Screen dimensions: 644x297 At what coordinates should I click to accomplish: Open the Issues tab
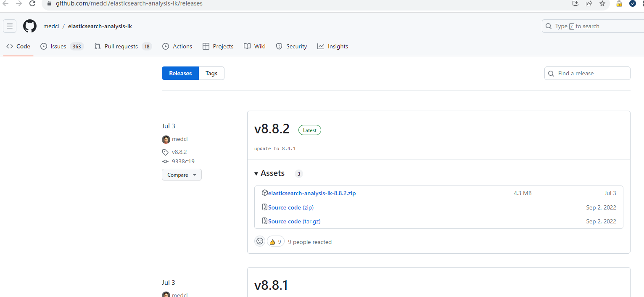[62, 46]
